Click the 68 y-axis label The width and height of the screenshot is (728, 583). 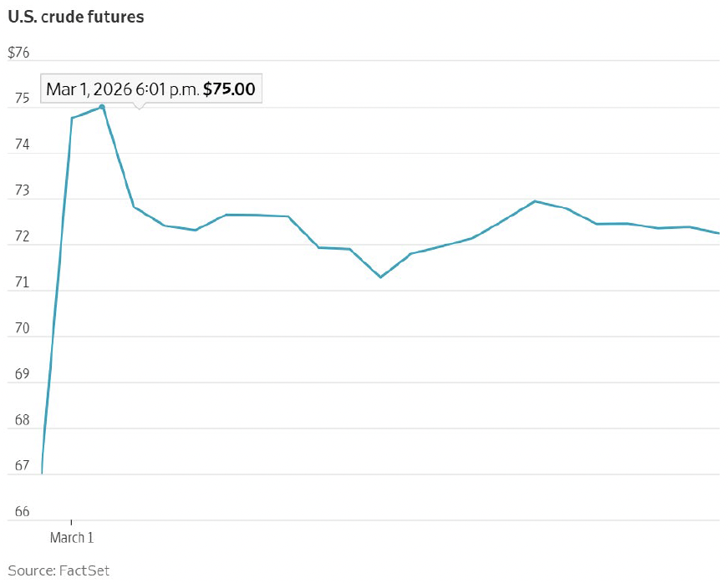point(21,420)
